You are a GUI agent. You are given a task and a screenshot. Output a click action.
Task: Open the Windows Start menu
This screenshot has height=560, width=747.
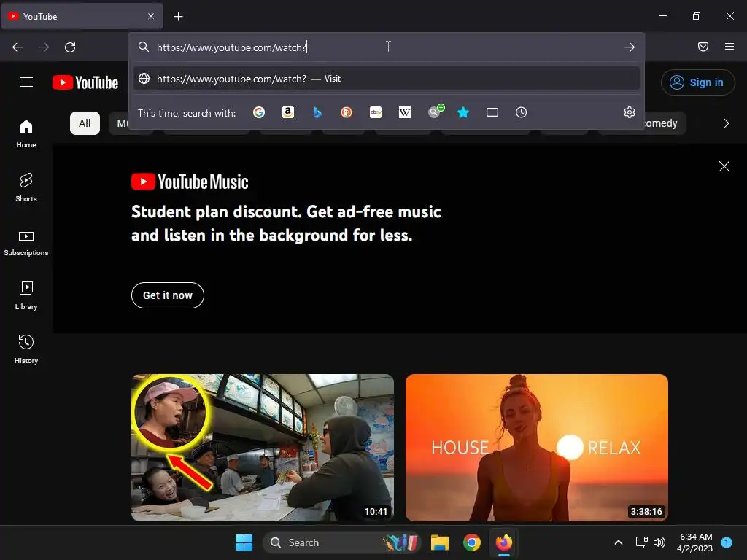[244, 542]
